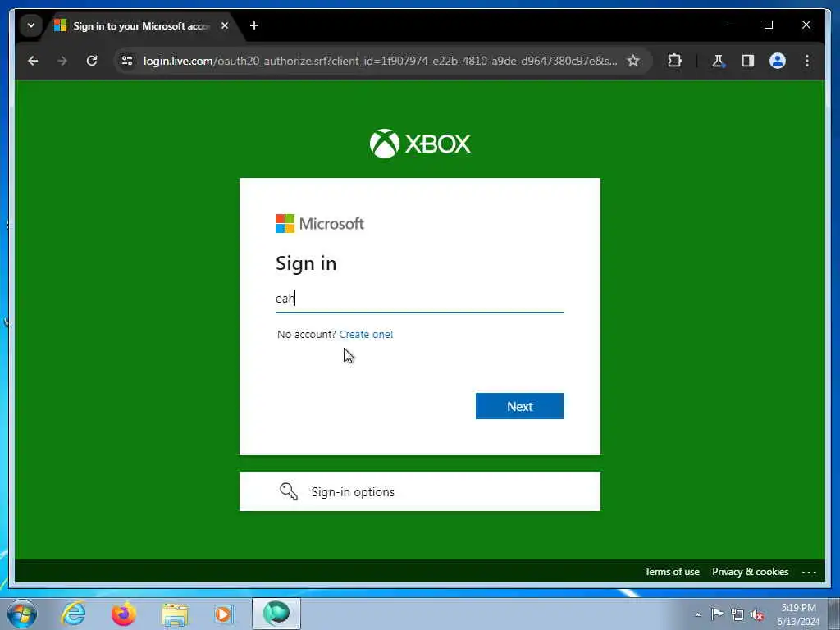Expand the tab search dropdown

pos(31,25)
